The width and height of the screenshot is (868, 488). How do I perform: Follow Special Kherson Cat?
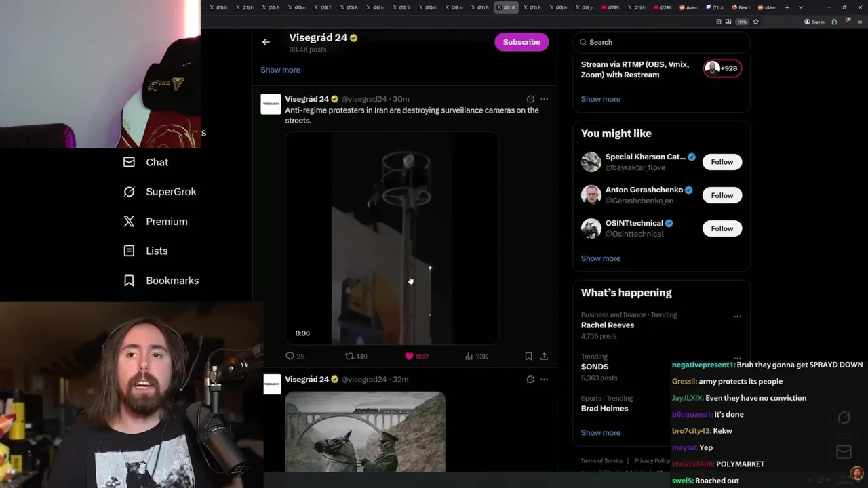(722, 162)
